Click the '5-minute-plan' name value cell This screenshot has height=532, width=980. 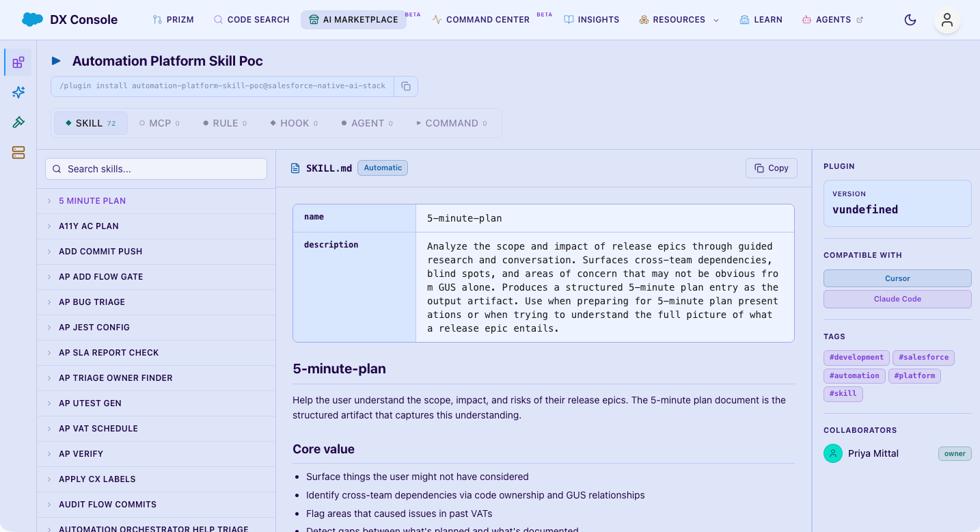pyautogui.click(x=605, y=218)
